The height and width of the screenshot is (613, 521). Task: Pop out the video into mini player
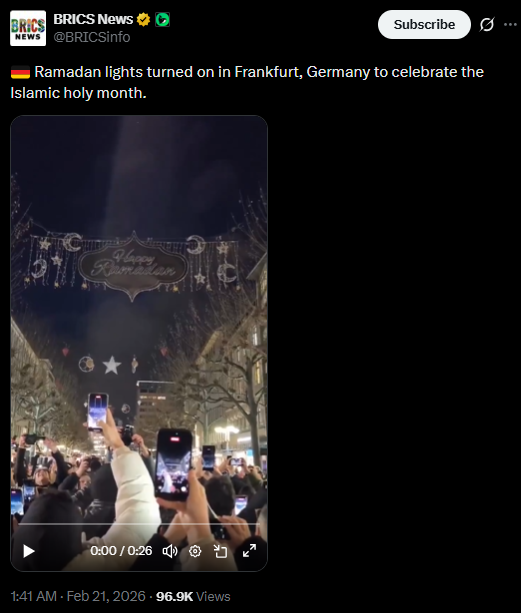point(220,551)
